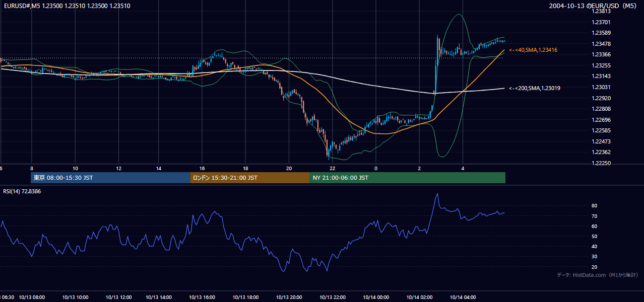The image size is (644, 302).
Task: Click the 10/14 02:00 time axis label
Action: click(x=419, y=297)
